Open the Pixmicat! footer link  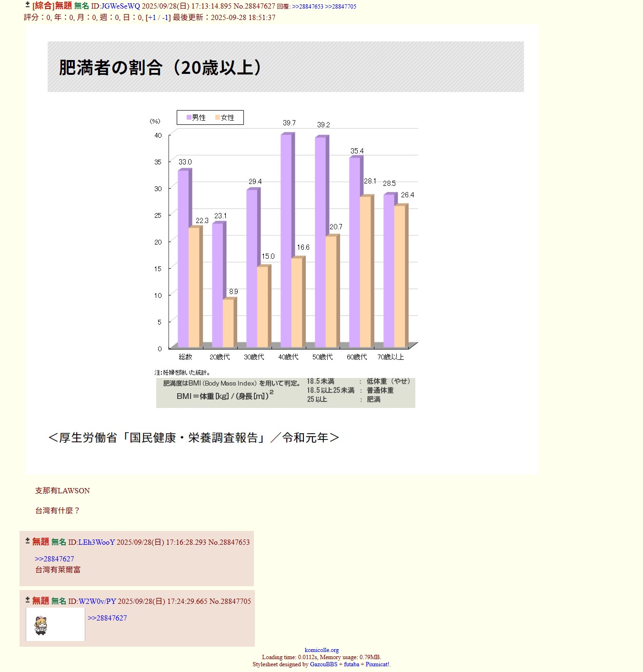[x=378, y=664]
